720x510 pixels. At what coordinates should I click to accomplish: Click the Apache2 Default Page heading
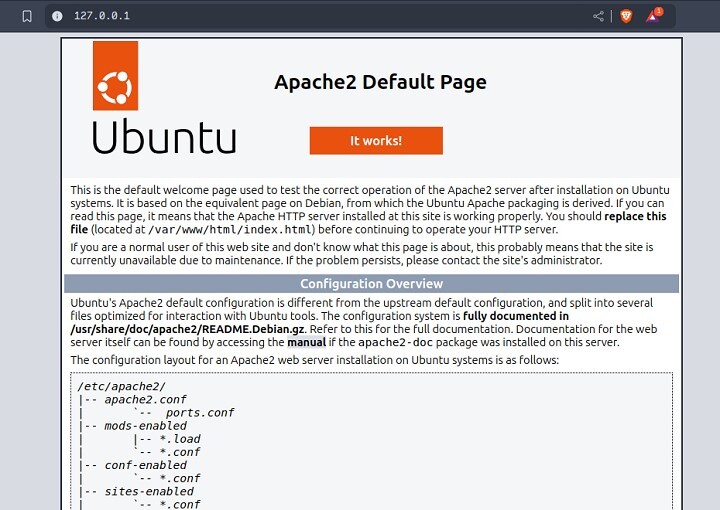point(380,82)
